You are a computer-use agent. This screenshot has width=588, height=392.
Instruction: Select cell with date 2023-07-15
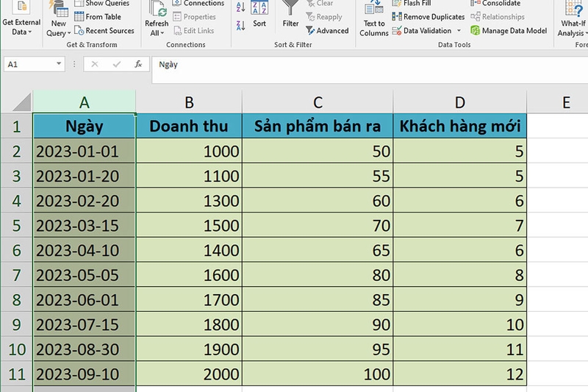pos(85,324)
